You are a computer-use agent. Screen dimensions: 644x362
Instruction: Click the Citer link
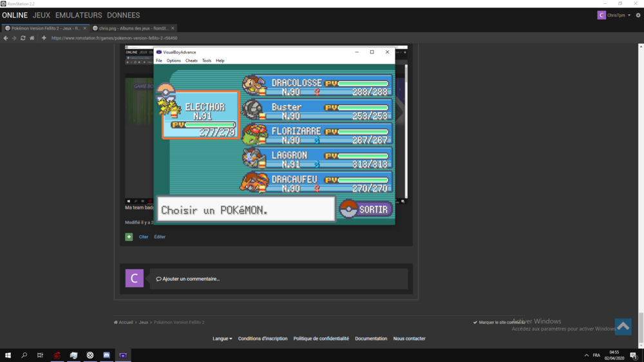144,237
